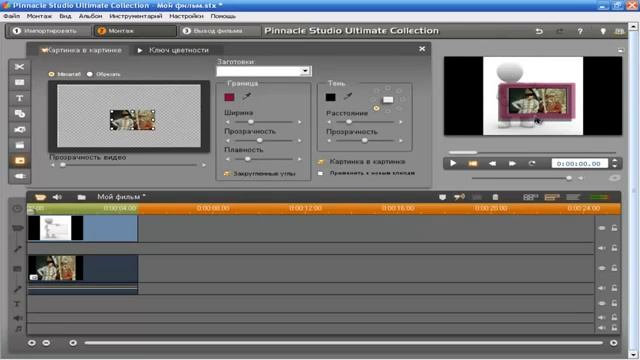This screenshot has width=640, height=360.
Task: Select bottom-left shadow direction radio
Action: tap(376, 109)
